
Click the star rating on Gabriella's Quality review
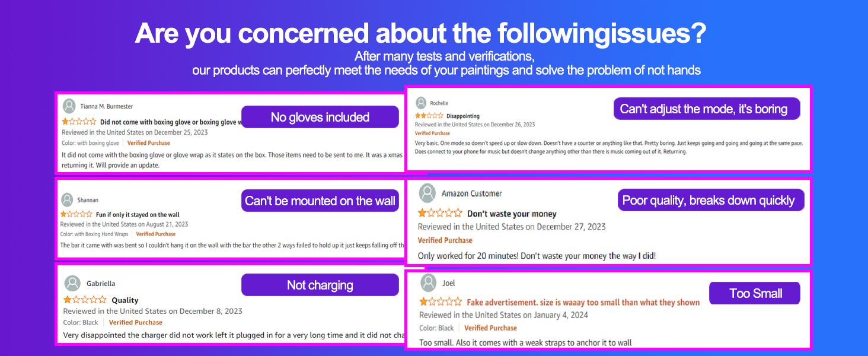point(85,300)
